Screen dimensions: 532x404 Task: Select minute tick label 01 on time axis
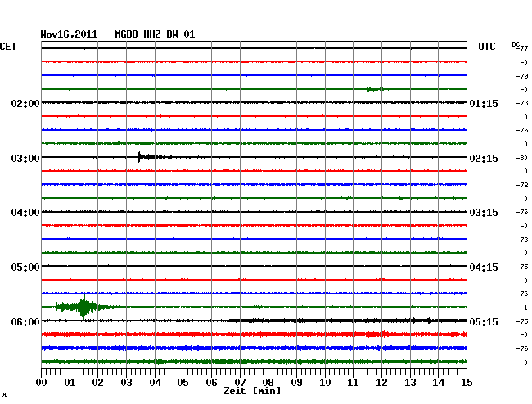click(70, 382)
